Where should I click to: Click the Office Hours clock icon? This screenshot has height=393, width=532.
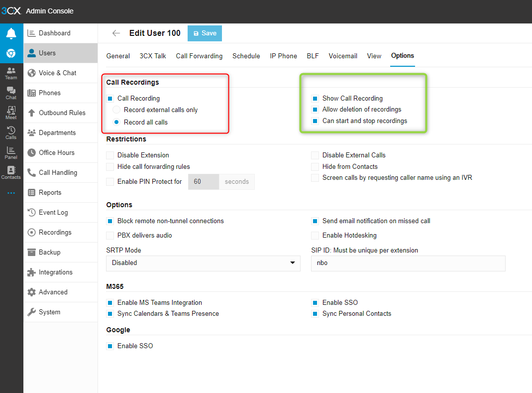point(31,153)
